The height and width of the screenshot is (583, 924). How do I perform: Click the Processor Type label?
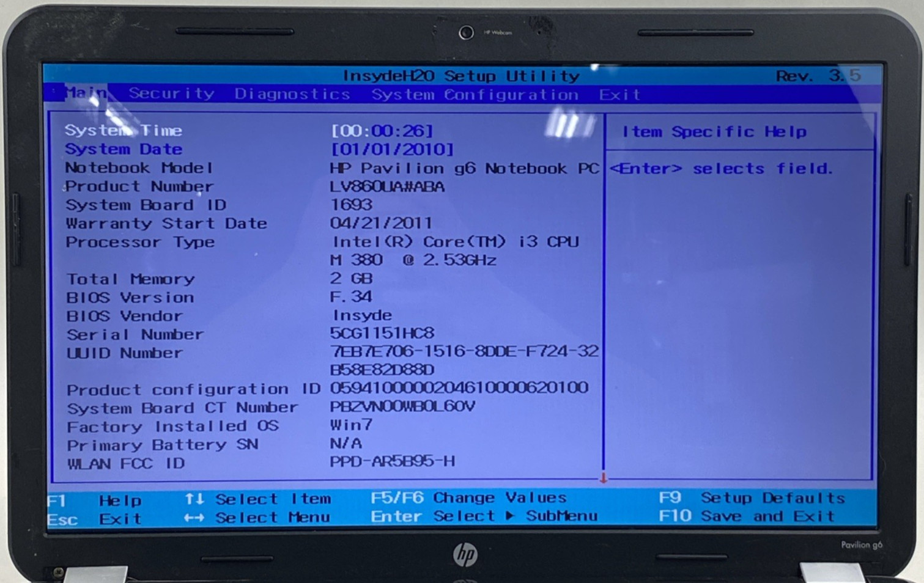[140, 242]
